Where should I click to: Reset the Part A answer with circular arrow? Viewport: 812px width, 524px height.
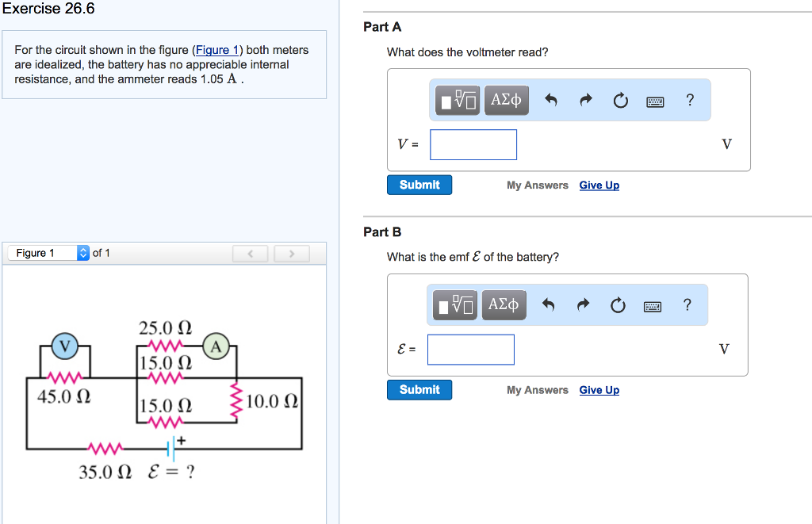[x=620, y=100]
